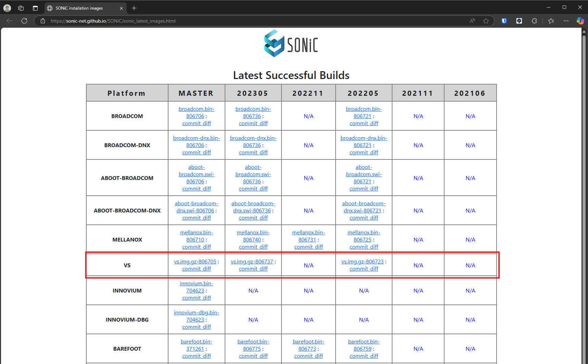Open mellanox.bin-806731 link under 202211
588x364 pixels.
308,236
